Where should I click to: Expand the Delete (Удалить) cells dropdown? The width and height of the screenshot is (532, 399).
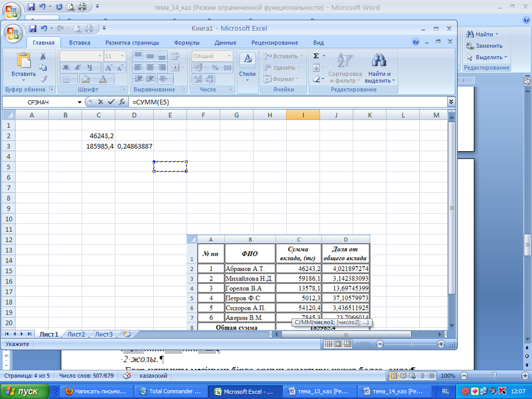pyautogui.click(x=299, y=68)
